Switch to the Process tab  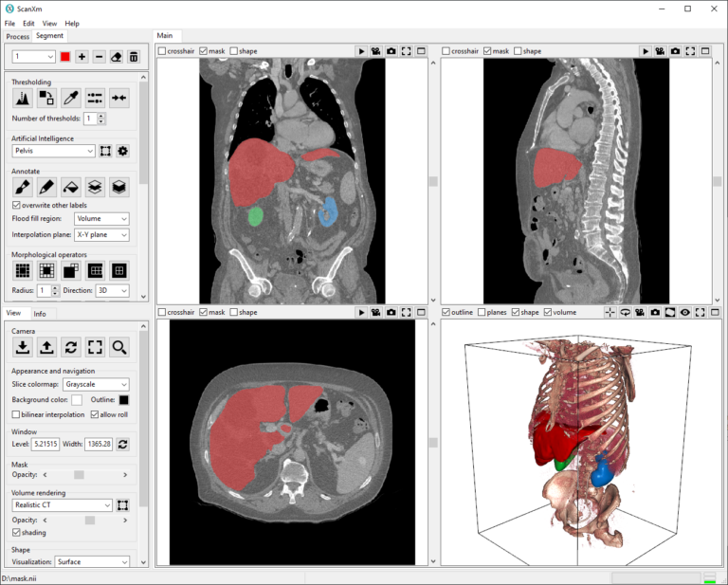coord(18,36)
